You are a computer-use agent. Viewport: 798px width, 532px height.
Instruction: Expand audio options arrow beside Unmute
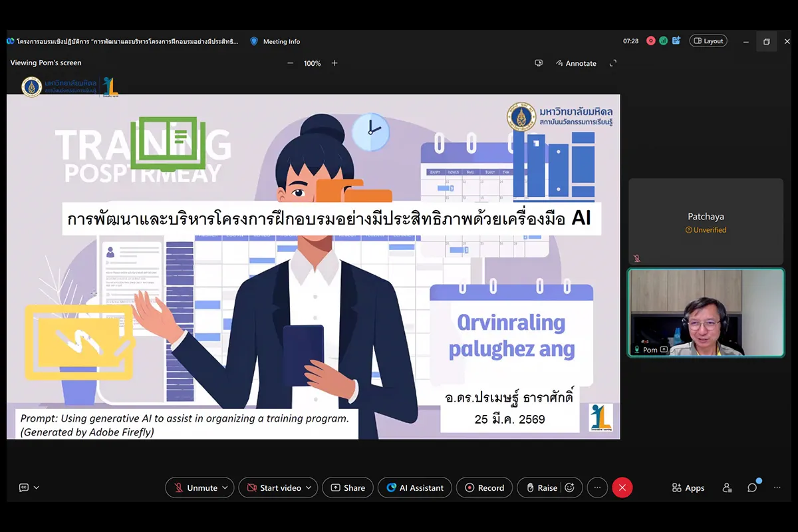(225, 487)
